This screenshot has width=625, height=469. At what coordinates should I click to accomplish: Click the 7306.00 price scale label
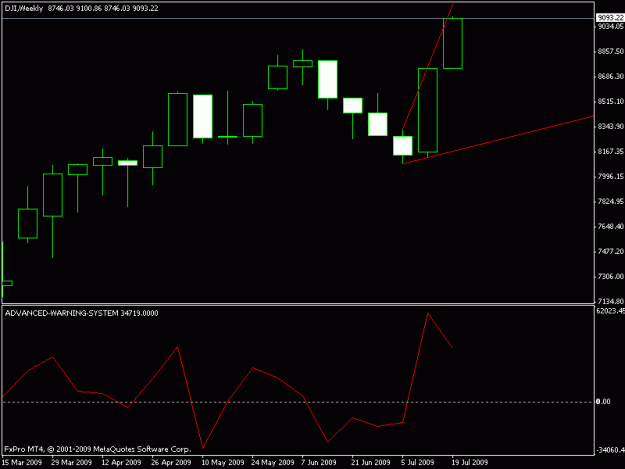[610, 276]
